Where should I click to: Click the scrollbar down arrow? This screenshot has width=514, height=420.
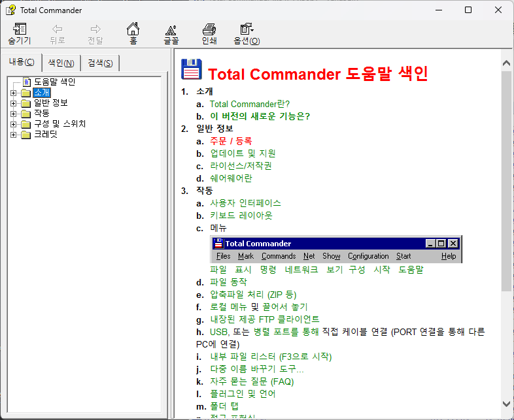coord(506,404)
